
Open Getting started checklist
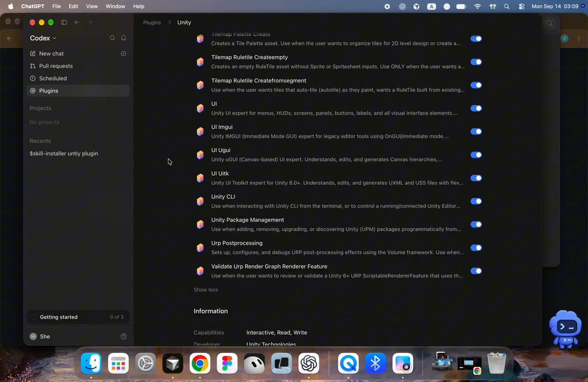click(78, 317)
